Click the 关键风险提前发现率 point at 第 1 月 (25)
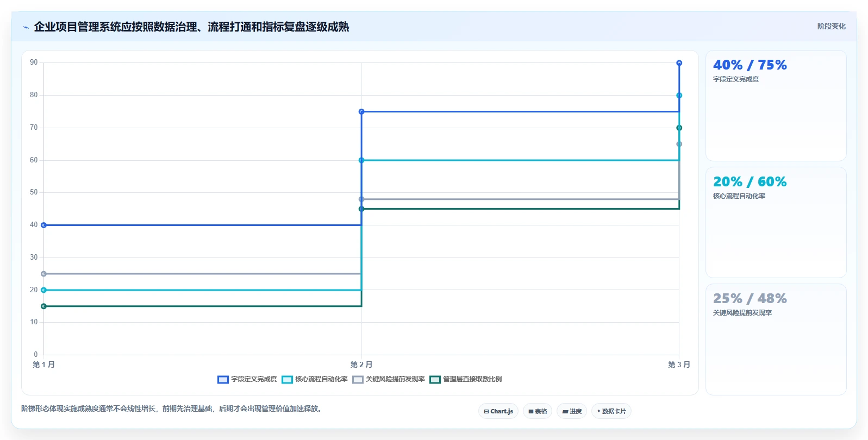 pyautogui.click(x=44, y=274)
